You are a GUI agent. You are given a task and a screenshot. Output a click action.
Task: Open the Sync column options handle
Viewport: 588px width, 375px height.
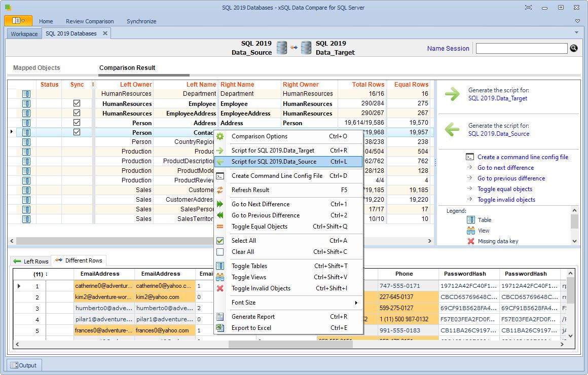tap(93, 84)
